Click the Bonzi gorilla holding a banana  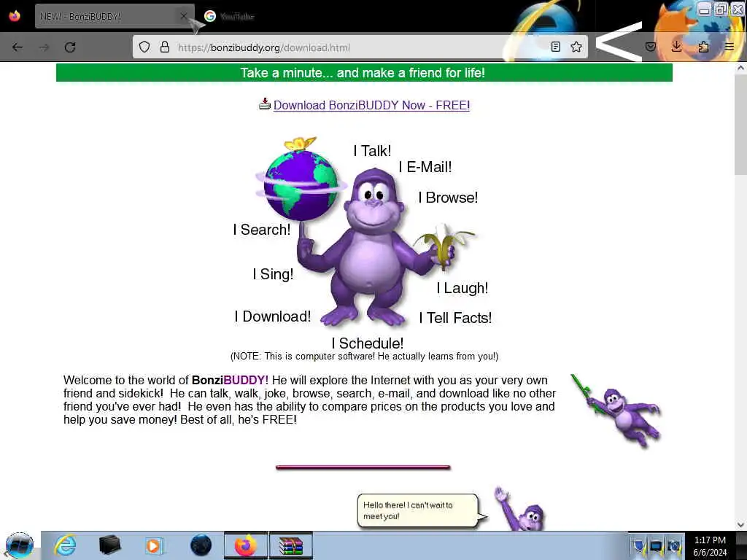click(376, 248)
